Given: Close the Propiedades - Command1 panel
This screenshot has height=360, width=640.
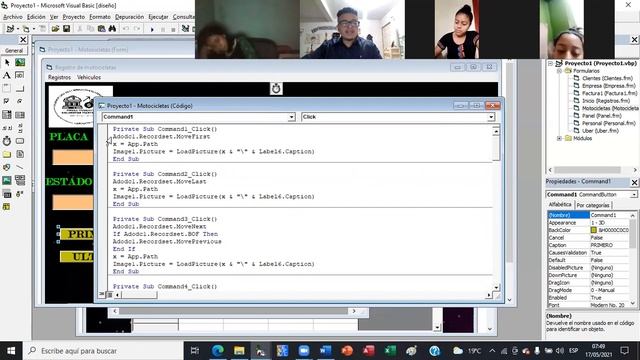Looking at the screenshot, I should pyautogui.click(x=634, y=182).
